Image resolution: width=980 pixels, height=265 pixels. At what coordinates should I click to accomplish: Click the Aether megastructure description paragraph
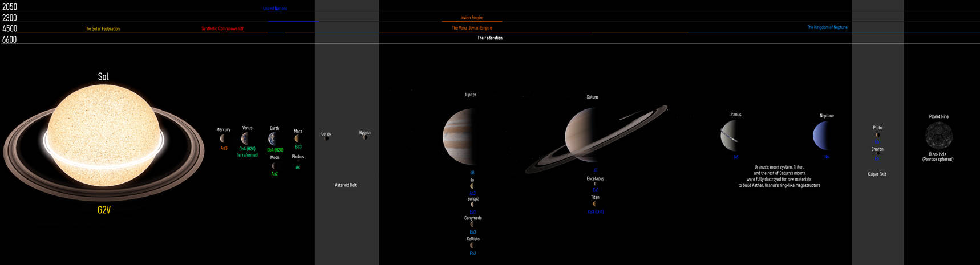(x=779, y=177)
